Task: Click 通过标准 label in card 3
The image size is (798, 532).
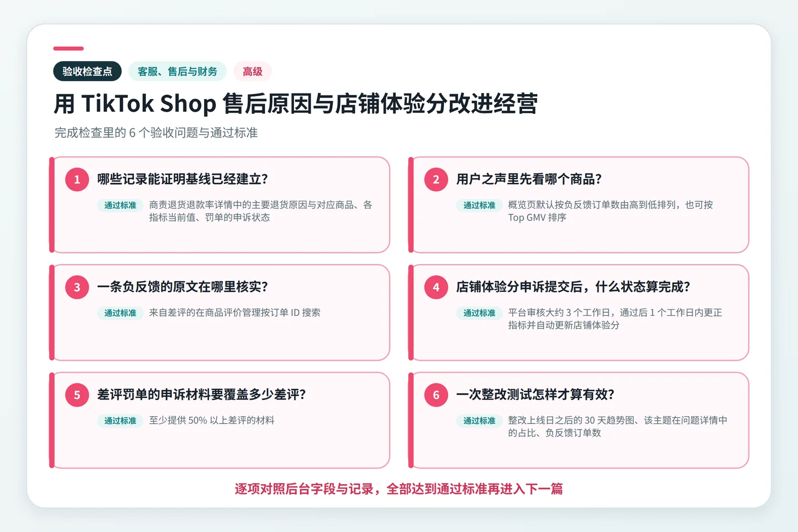Action: (120, 313)
